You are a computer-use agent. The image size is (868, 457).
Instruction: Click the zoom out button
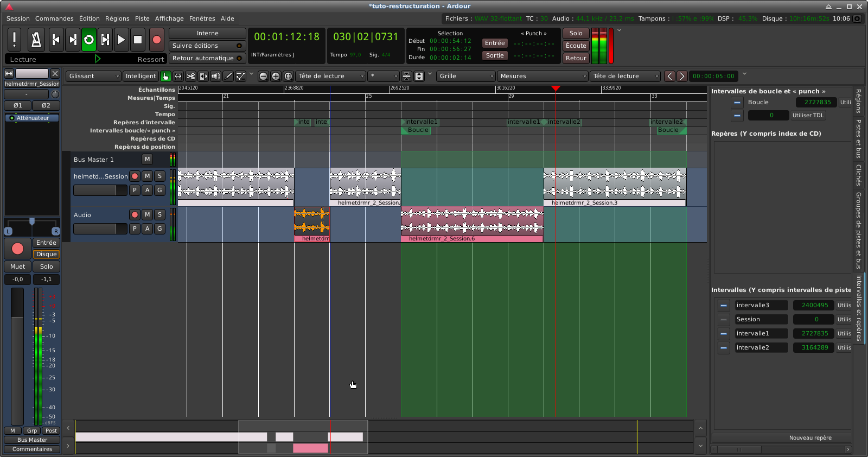point(263,77)
